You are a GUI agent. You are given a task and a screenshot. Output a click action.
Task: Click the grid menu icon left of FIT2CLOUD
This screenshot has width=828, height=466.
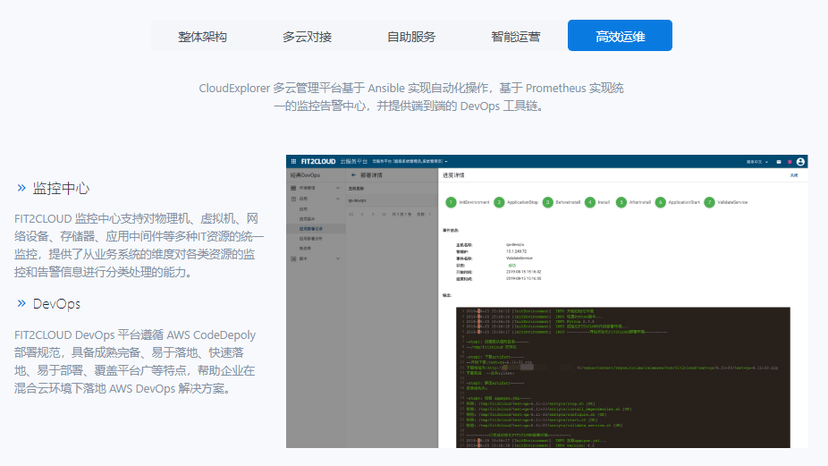pyautogui.click(x=294, y=161)
